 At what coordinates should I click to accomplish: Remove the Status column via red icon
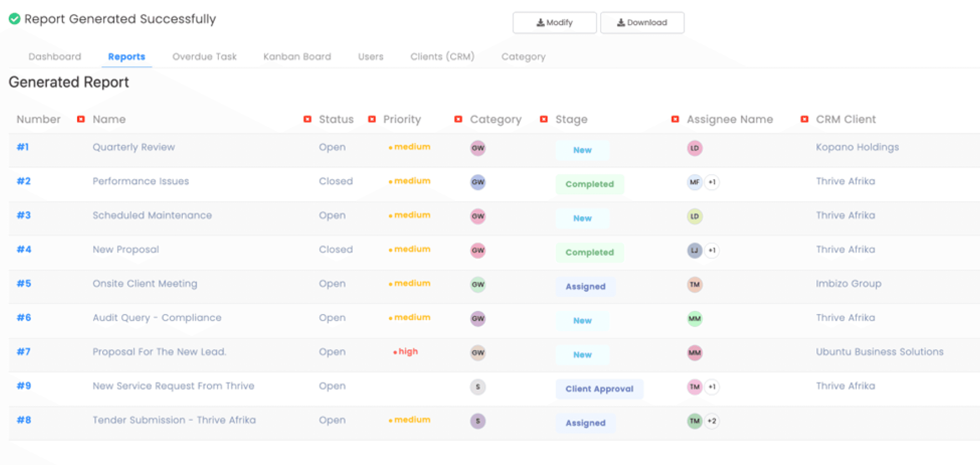tap(307, 119)
